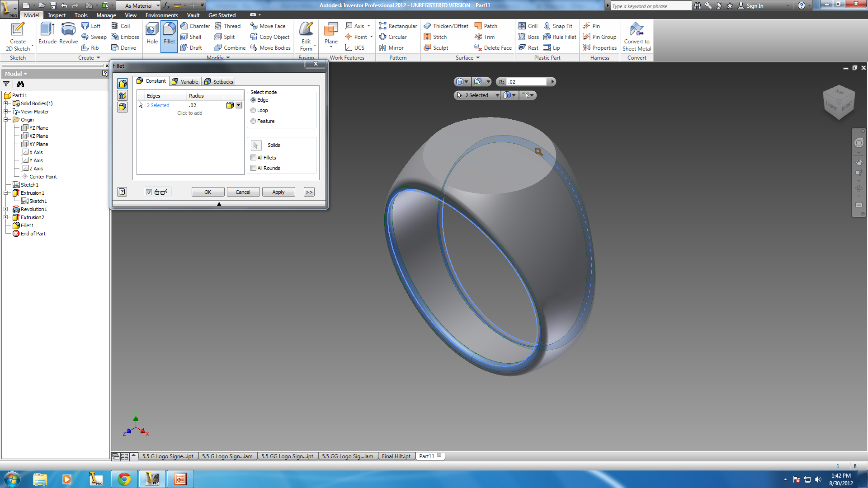Click the R: radius field in viewport
868x488 pixels.
[526, 82]
